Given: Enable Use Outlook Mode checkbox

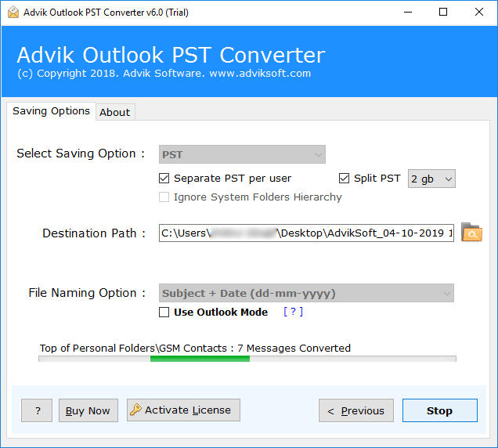Looking at the screenshot, I should (164, 312).
